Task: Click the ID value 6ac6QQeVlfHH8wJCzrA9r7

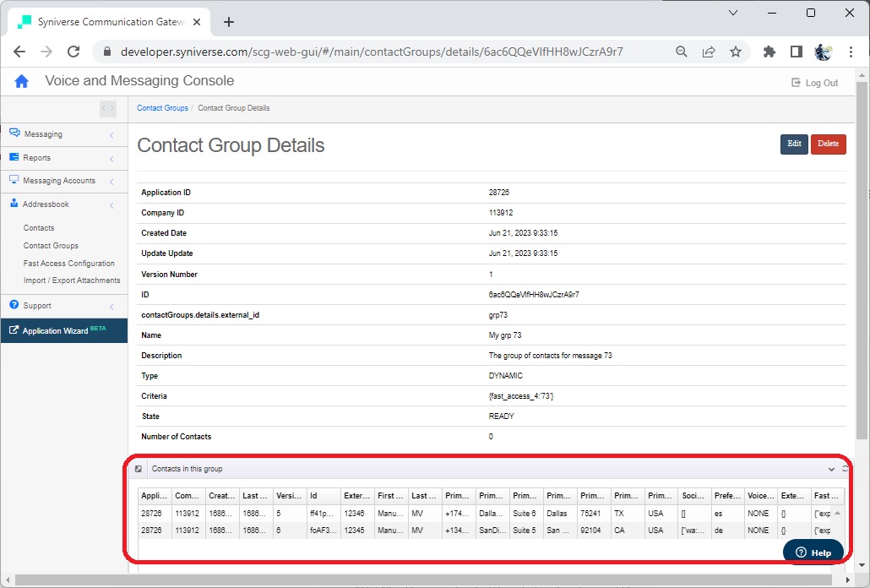Action: 533,295
